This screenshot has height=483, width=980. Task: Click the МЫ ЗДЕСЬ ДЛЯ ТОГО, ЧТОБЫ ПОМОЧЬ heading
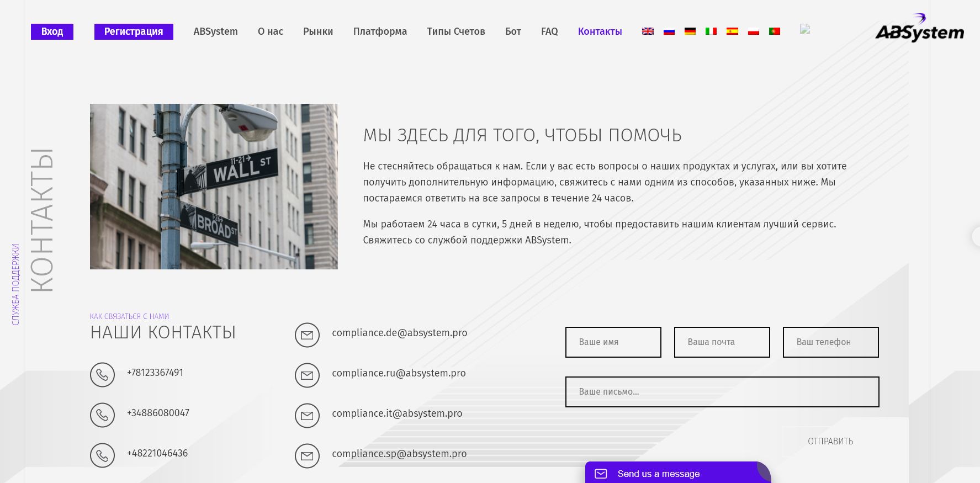522,135
